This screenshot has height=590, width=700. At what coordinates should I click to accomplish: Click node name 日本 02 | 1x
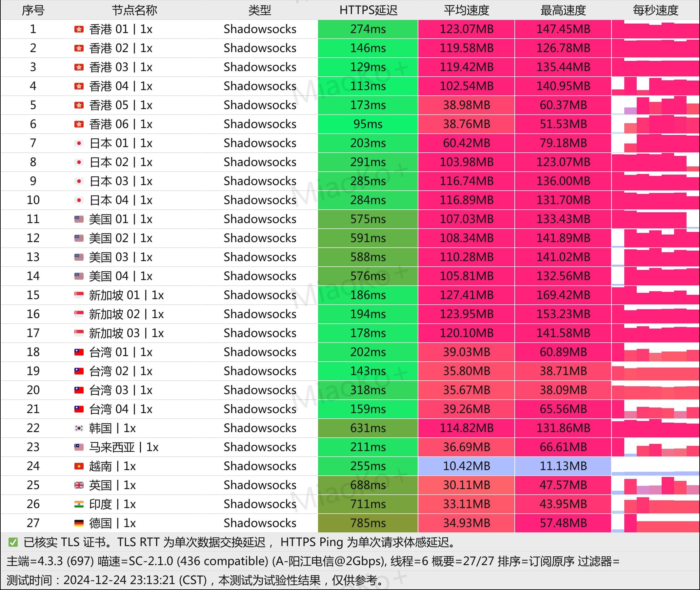click(x=121, y=162)
